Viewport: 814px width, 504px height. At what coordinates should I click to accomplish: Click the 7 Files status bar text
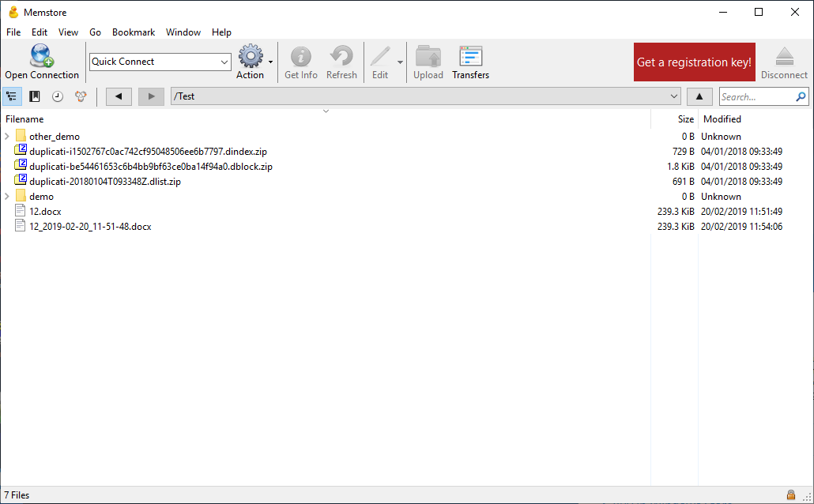(x=17, y=495)
